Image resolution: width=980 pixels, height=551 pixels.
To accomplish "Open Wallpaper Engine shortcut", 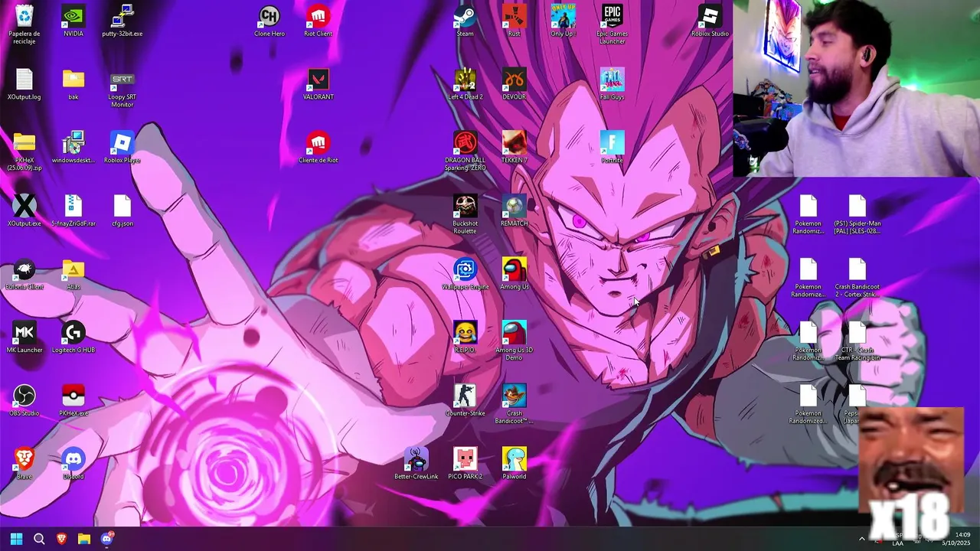I will point(465,274).
